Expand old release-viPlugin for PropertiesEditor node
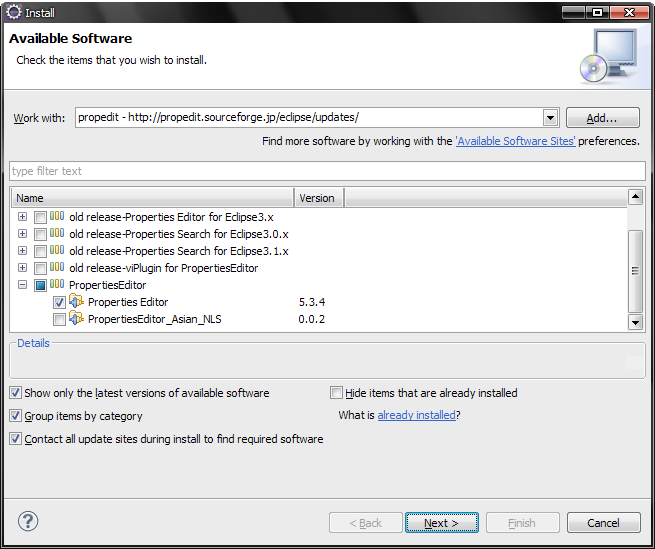This screenshot has height=549, width=655. [x=23, y=267]
